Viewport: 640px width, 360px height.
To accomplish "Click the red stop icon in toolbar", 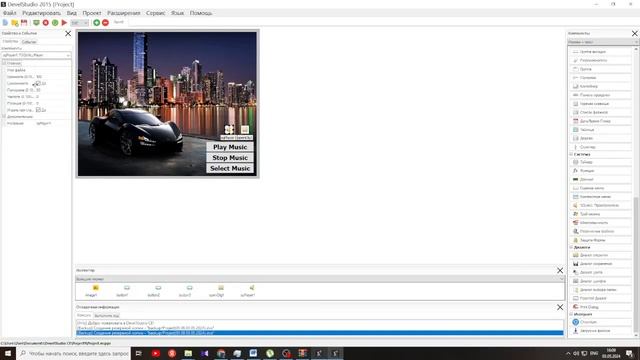I will pyautogui.click(x=46, y=22).
